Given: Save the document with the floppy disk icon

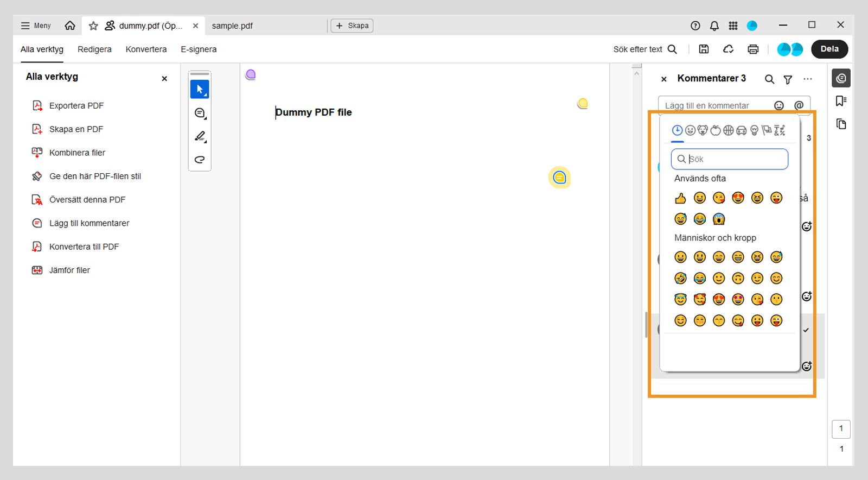Looking at the screenshot, I should (704, 49).
